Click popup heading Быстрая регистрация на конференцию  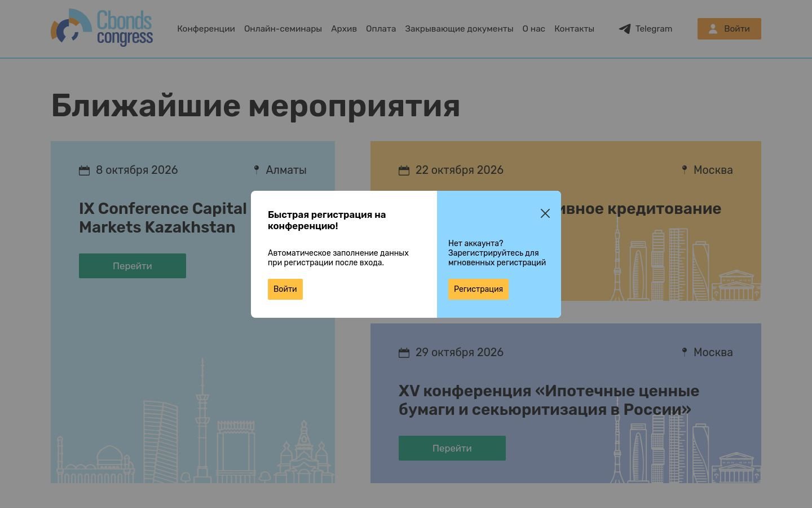(327, 220)
